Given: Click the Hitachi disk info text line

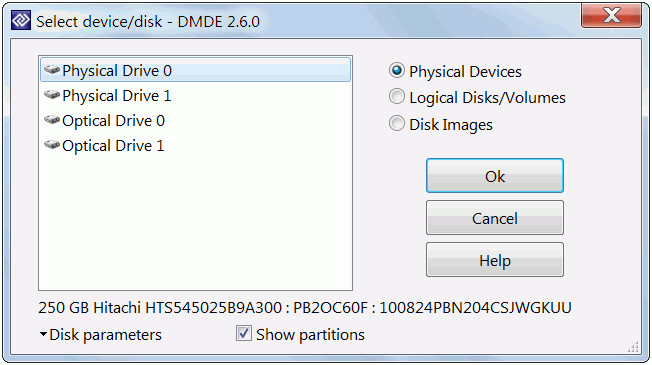Looking at the screenshot, I should coord(305,308).
